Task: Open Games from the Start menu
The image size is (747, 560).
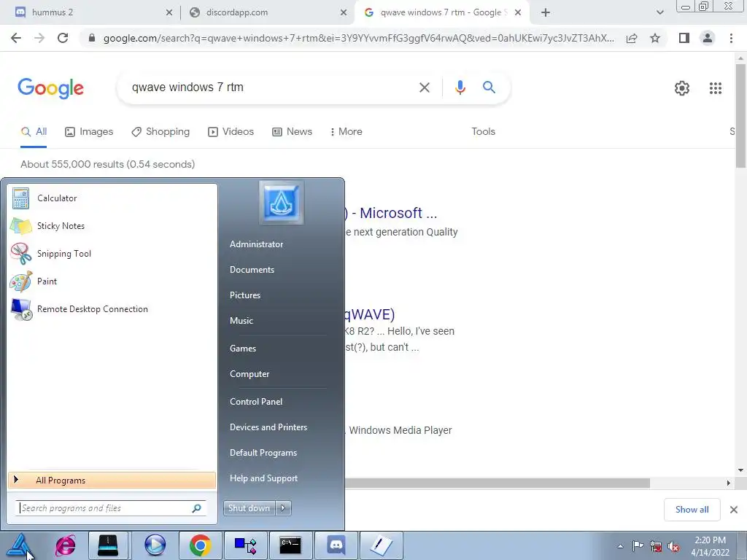Action: click(242, 349)
